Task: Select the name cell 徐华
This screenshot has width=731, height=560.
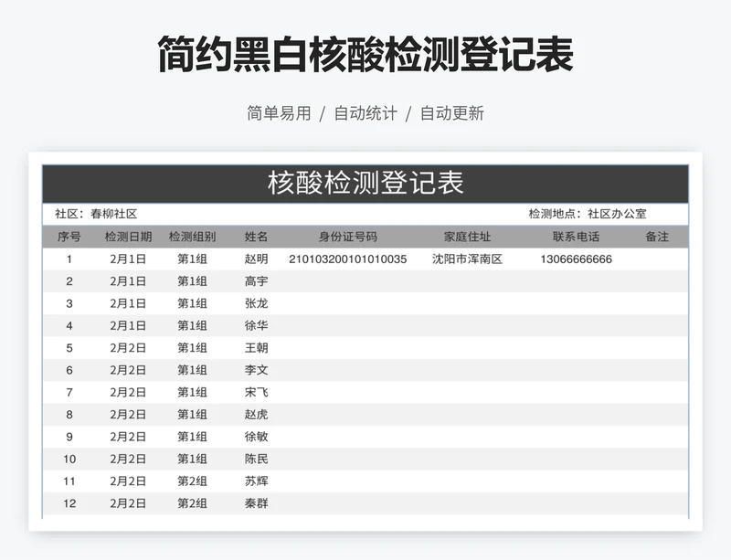Action: (x=257, y=325)
